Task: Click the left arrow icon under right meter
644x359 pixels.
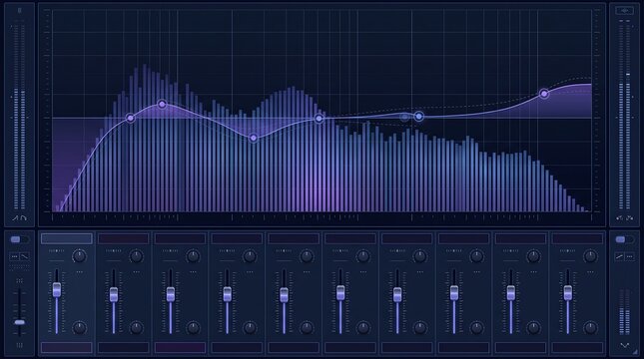Action: [x=619, y=218]
